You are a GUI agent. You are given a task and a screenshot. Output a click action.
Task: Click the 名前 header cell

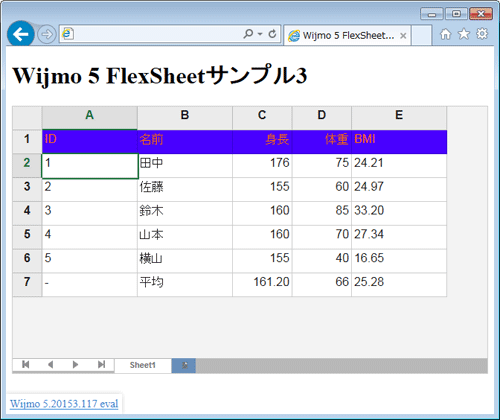[185, 142]
